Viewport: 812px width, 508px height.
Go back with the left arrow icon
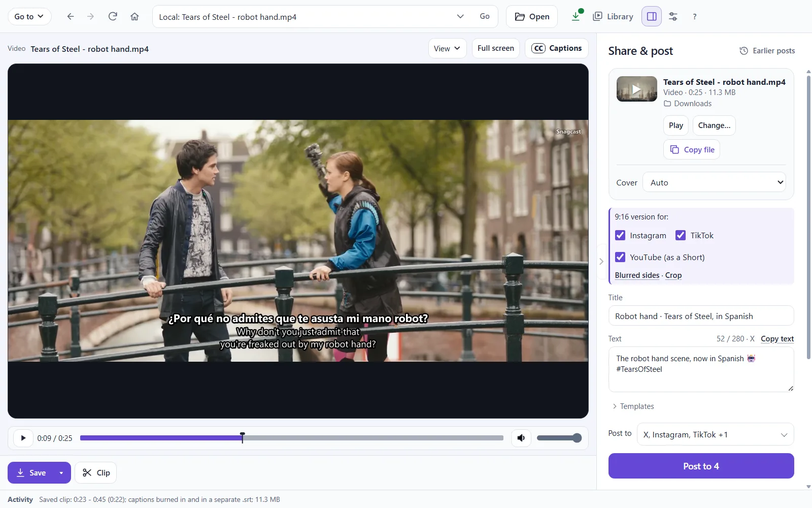[71, 17]
